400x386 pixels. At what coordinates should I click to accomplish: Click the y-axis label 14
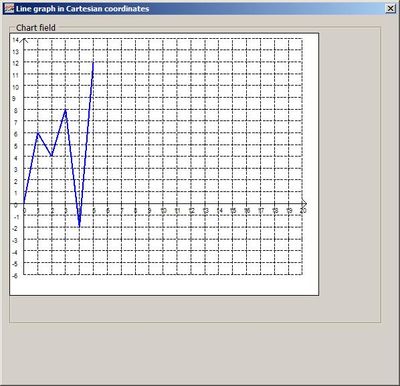click(15, 40)
